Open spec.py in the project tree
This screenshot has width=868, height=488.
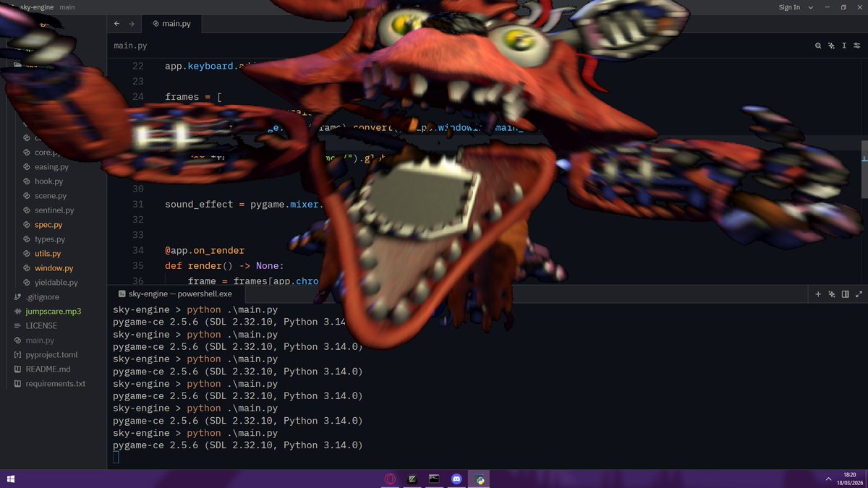click(x=49, y=225)
